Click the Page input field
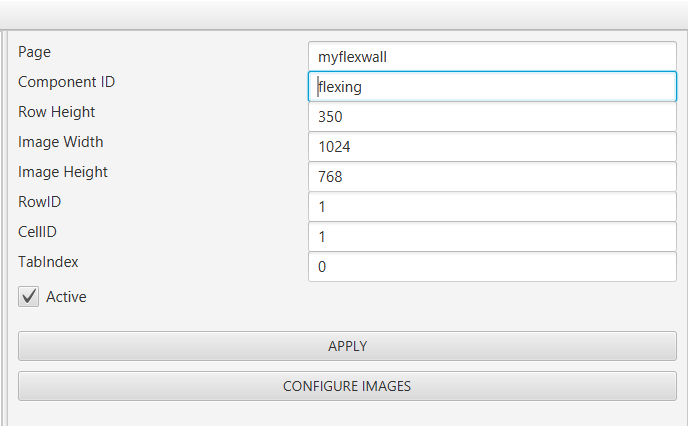The width and height of the screenshot is (688, 426). click(492, 57)
